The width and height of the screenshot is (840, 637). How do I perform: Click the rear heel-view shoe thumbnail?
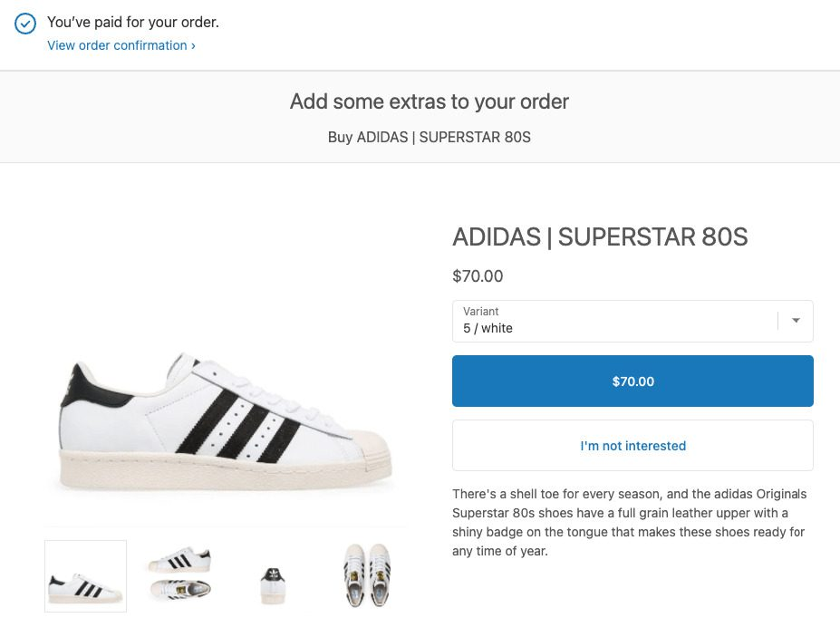(x=273, y=575)
